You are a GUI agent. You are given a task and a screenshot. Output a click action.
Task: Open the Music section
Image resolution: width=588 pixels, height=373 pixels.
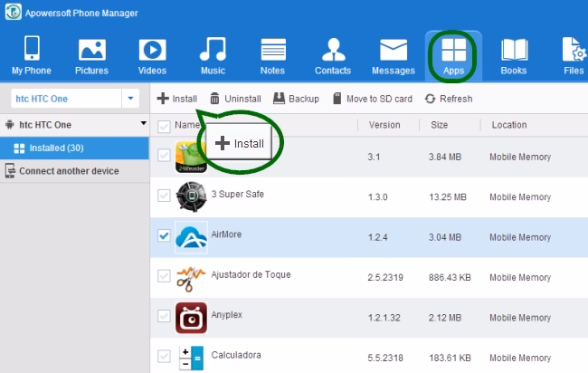213,55
